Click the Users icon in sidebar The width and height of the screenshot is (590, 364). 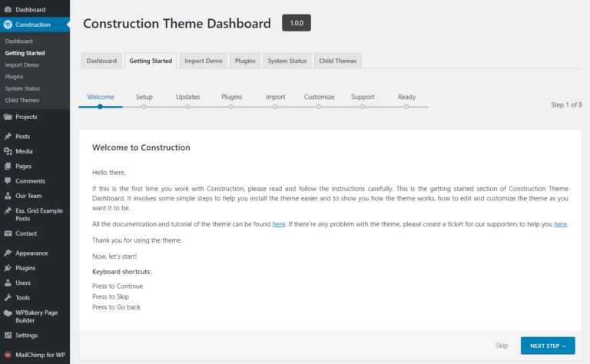(8, 283)
